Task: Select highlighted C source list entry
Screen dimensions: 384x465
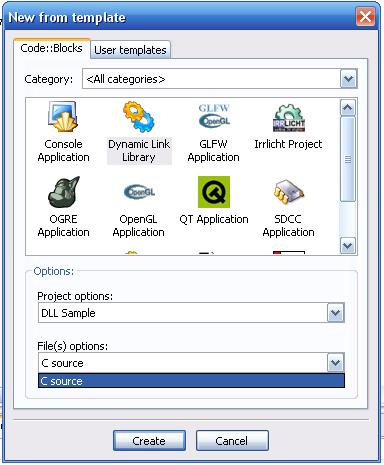Action: [x=191, y=381]
